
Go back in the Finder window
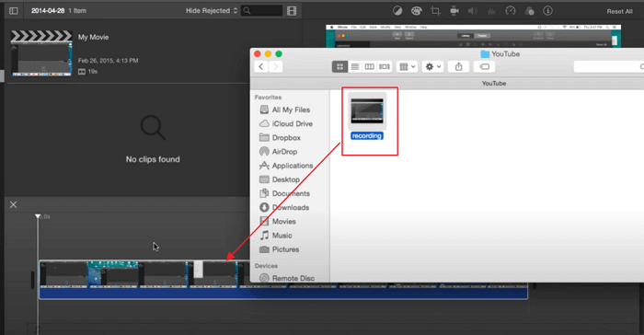pyautogui.click(x=261, y=66)
